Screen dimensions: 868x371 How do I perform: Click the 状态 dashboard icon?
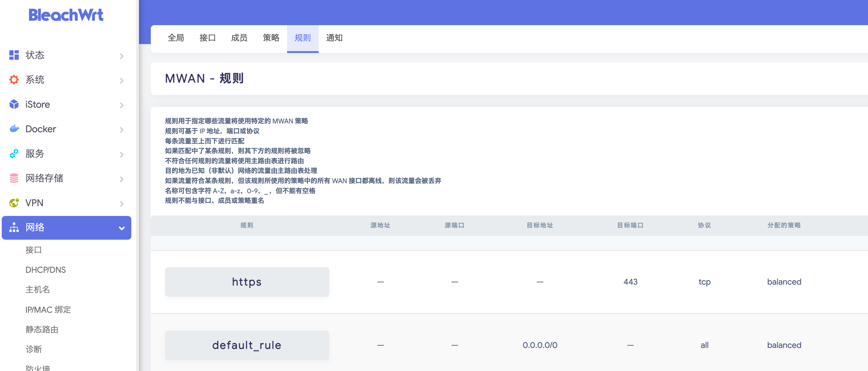pos(14,55)
